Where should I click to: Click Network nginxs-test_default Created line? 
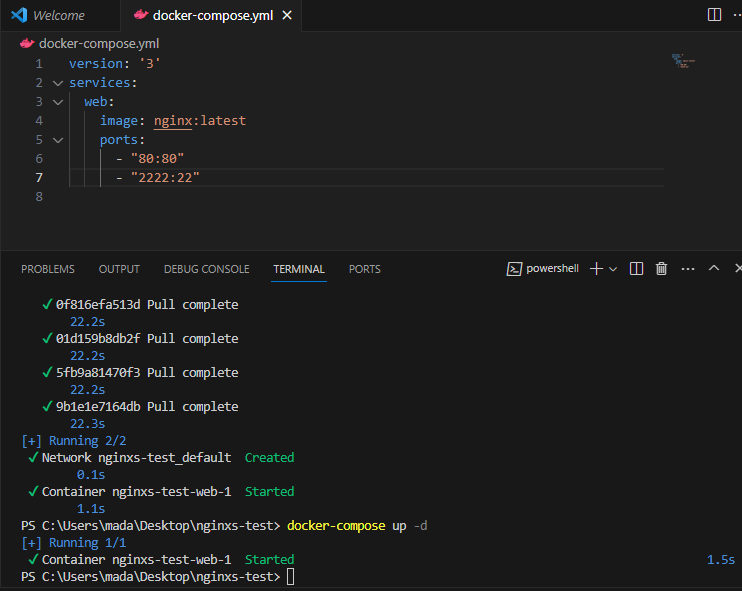161,458
